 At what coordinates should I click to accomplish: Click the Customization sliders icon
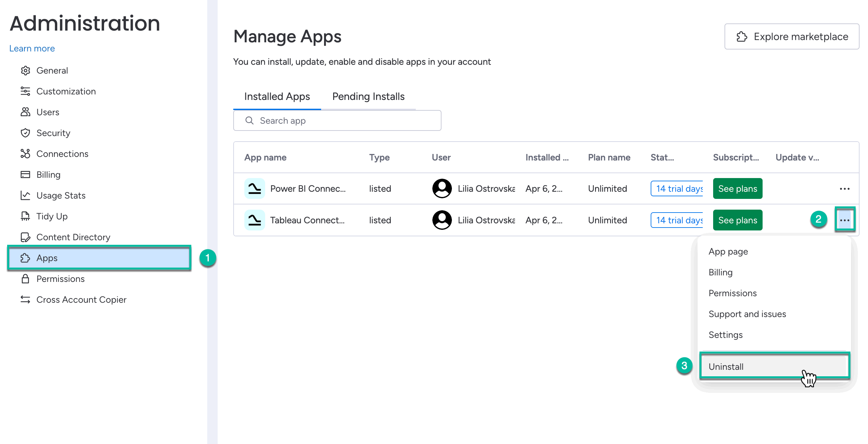[26, 91]
